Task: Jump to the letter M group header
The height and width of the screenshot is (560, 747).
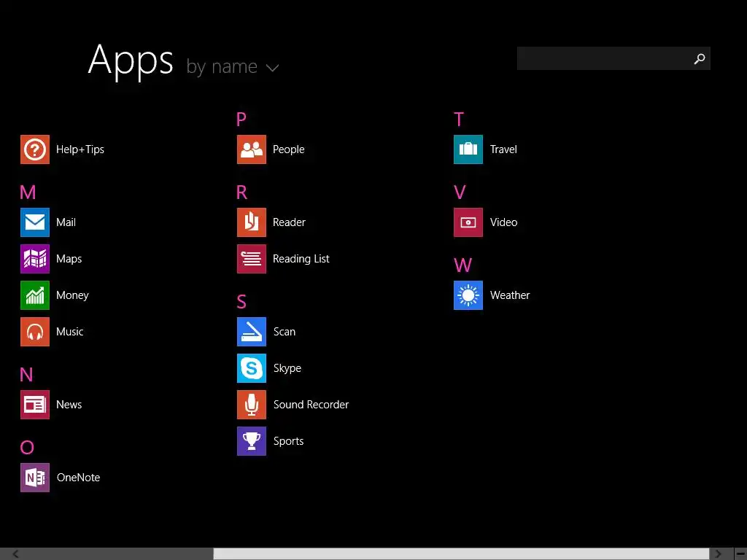Action: (x=28, y=192)
